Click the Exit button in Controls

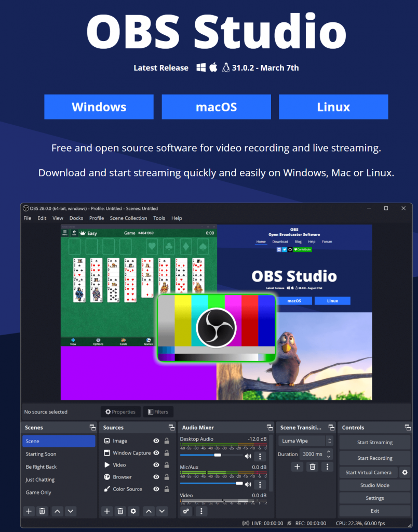375,511
